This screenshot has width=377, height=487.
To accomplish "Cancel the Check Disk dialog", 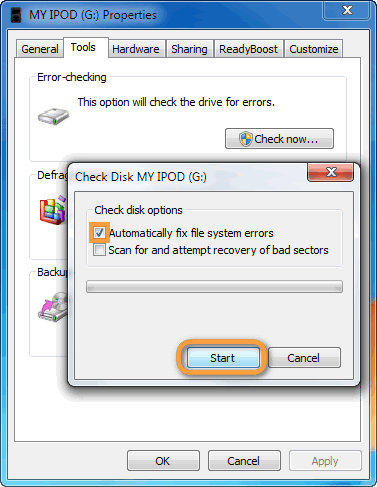I will point(304,358).
